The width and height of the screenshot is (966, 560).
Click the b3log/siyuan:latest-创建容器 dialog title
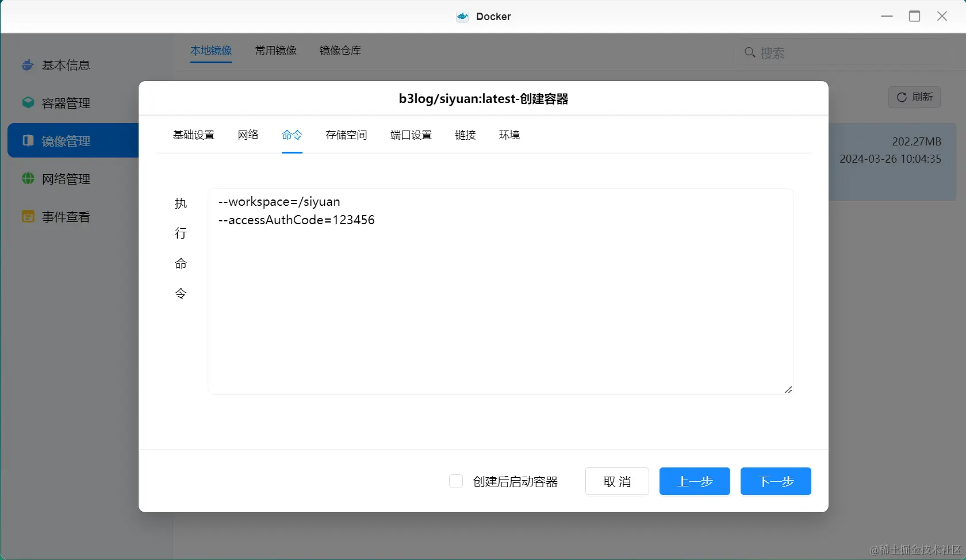click(484, 99)
